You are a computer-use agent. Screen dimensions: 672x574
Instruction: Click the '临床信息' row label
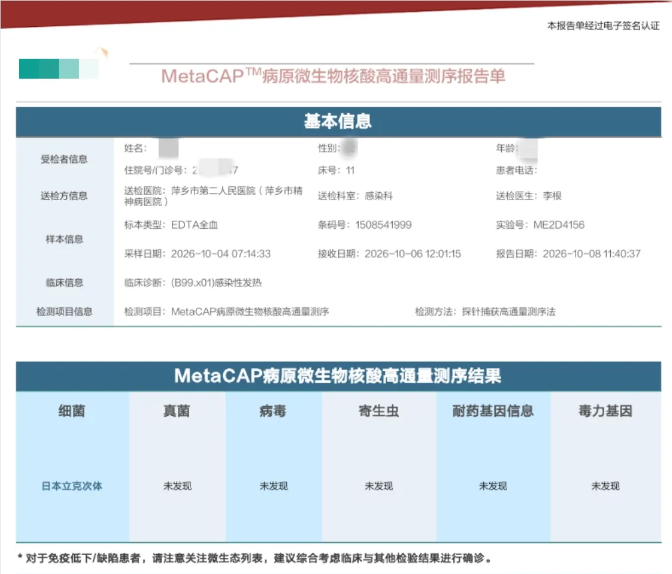[64, 282]
